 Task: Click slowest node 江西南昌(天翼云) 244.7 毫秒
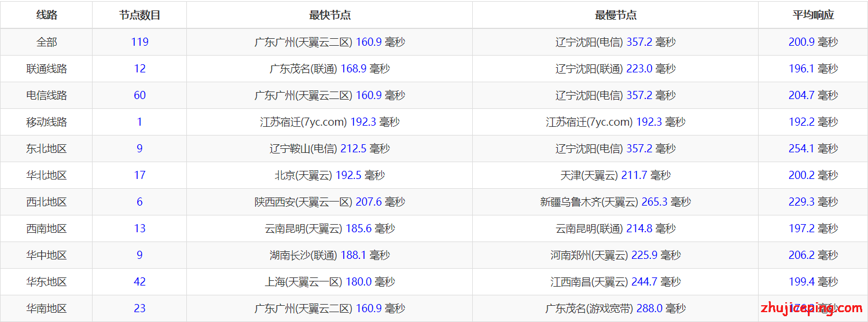point(616,281)
